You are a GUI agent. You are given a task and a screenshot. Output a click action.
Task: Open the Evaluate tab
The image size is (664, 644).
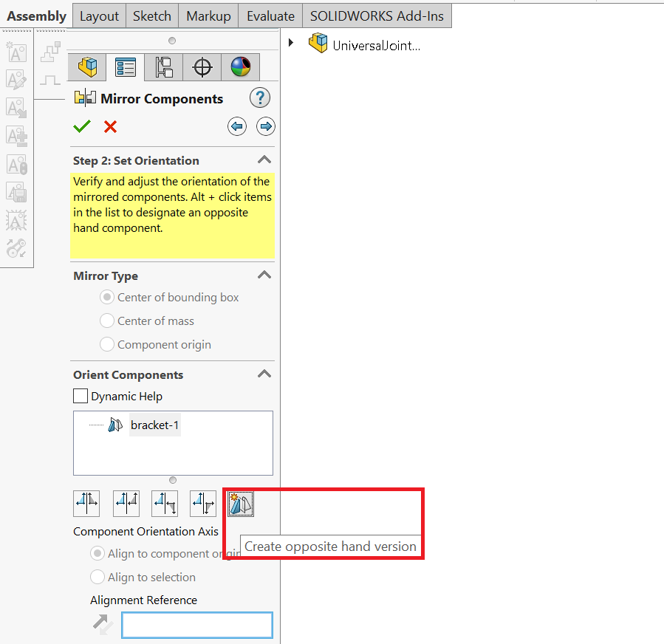point(270,16)
